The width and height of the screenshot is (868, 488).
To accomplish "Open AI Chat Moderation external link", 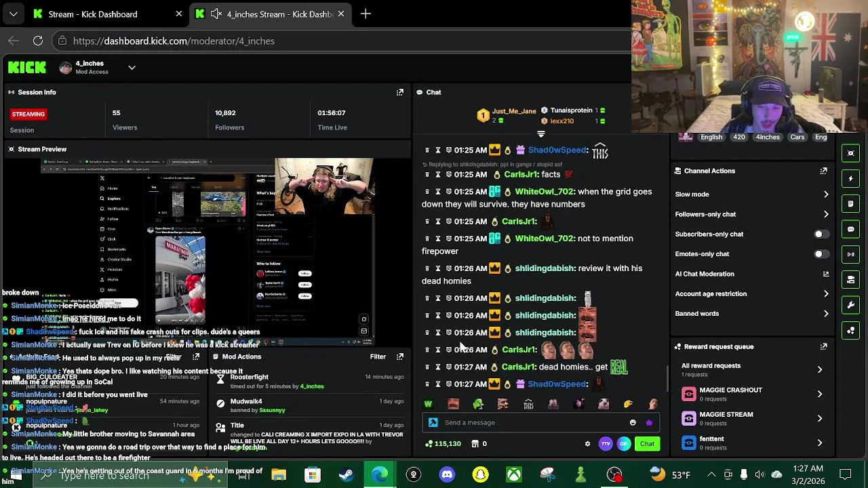I will pos(826,274).
